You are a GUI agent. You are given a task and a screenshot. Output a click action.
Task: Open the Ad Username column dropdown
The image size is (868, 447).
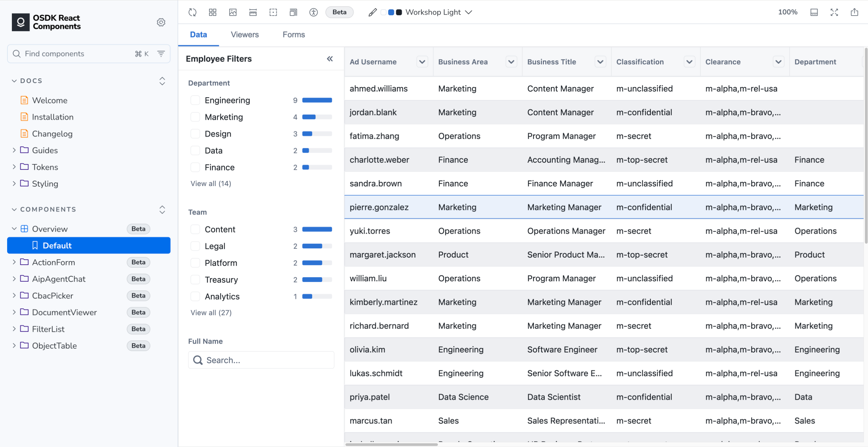point(422,62)
